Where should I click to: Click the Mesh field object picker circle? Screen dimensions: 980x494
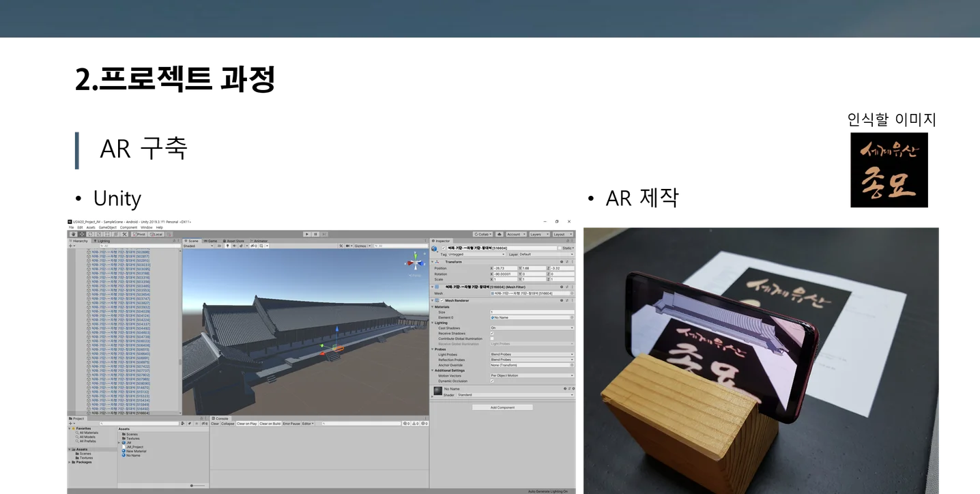[572, 293]
